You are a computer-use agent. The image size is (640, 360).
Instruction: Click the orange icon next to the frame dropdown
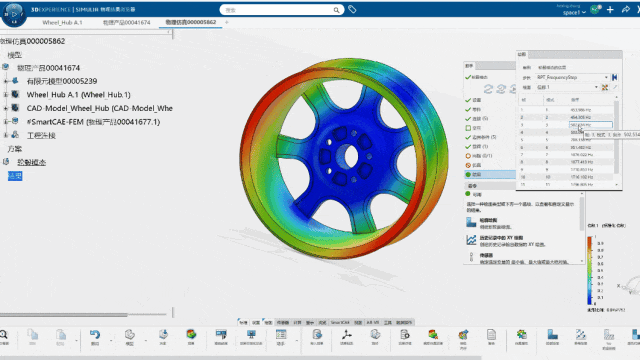coord(605,87)
